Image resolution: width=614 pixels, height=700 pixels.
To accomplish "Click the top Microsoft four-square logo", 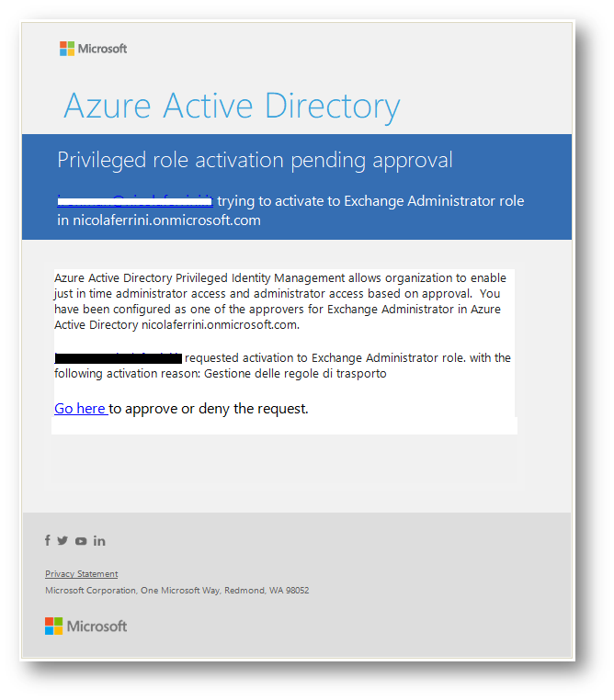I will [x=67, y=49].
